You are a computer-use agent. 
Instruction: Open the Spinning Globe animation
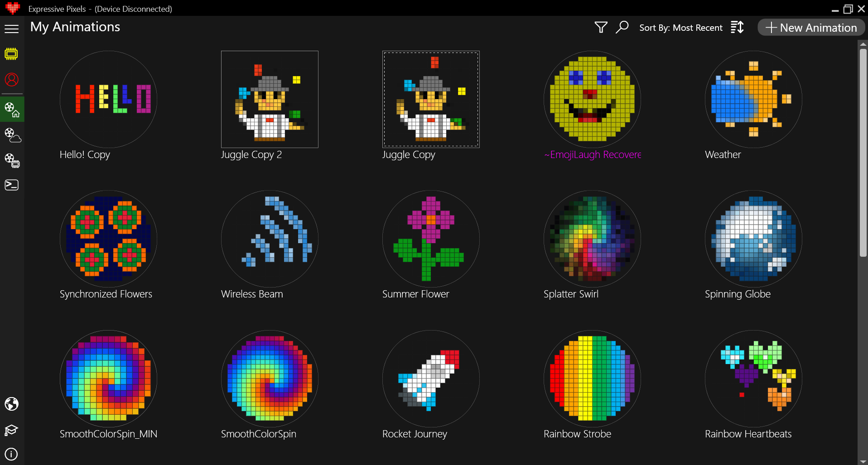pos(753,239)
